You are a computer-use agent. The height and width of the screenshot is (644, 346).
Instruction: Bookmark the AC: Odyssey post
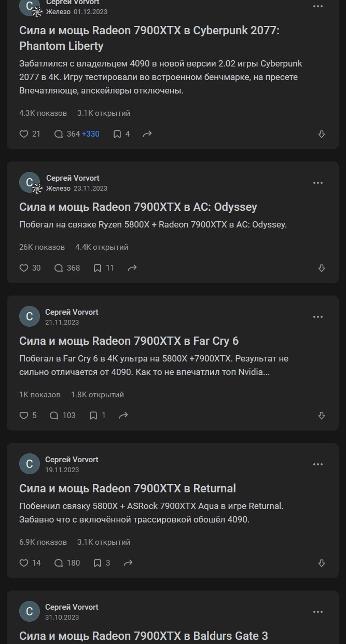(98, 268)
